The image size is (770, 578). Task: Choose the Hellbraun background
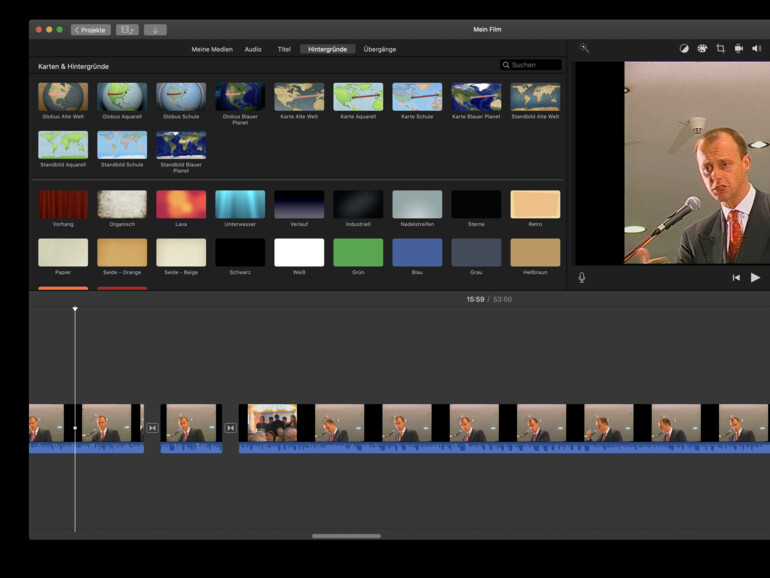pyautogui.click(x=535, y=252)
